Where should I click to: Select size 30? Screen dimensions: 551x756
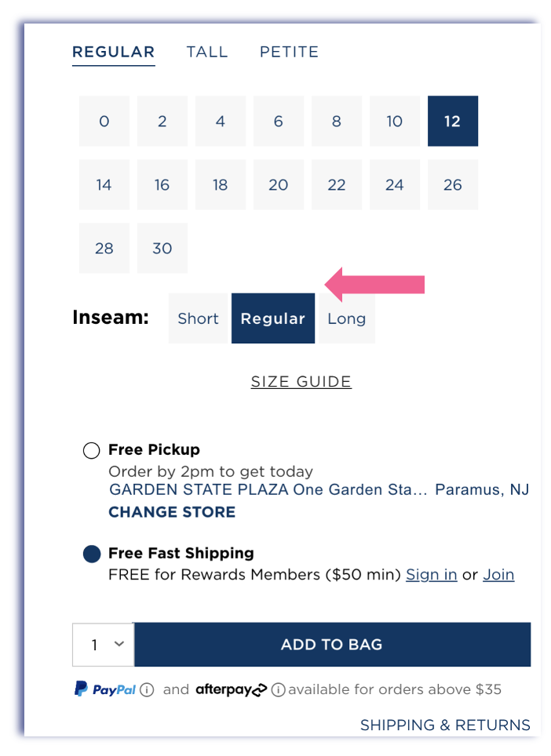pyautogui.click(x=162, y=249)
